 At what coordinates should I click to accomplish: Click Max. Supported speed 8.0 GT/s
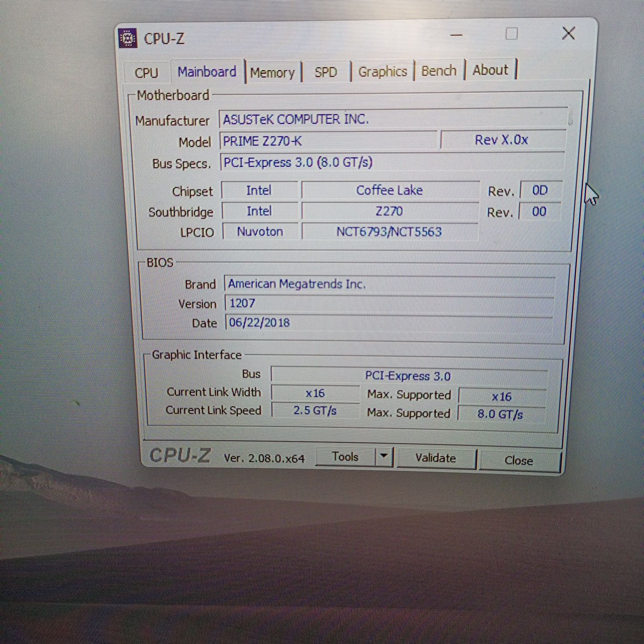coord(500,414)
